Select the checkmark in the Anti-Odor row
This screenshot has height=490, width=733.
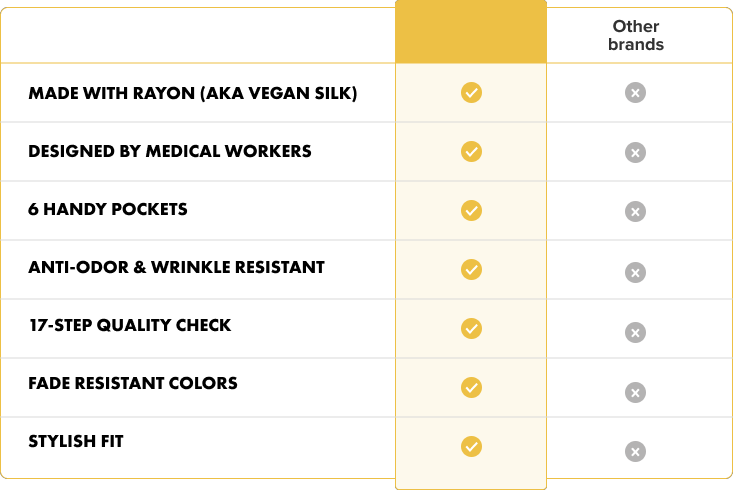(471, 269)
